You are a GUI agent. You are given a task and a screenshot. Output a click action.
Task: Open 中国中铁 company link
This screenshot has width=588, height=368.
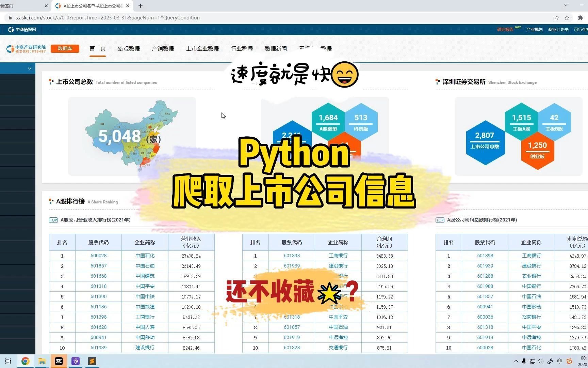point(145,297)
